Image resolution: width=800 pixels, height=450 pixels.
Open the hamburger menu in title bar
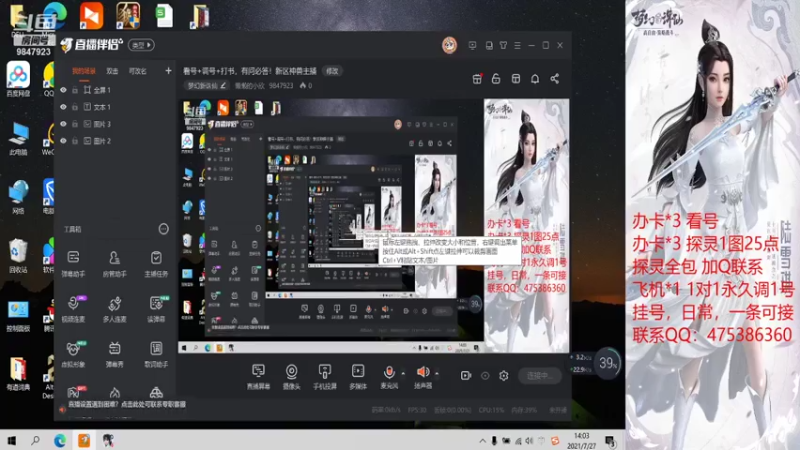(x=517, y=45)
